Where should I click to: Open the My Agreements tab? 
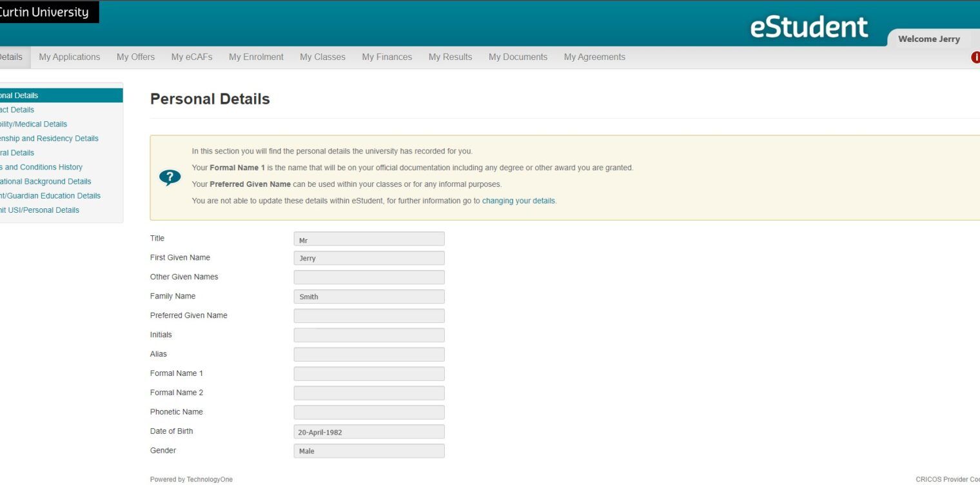(594, 57)
